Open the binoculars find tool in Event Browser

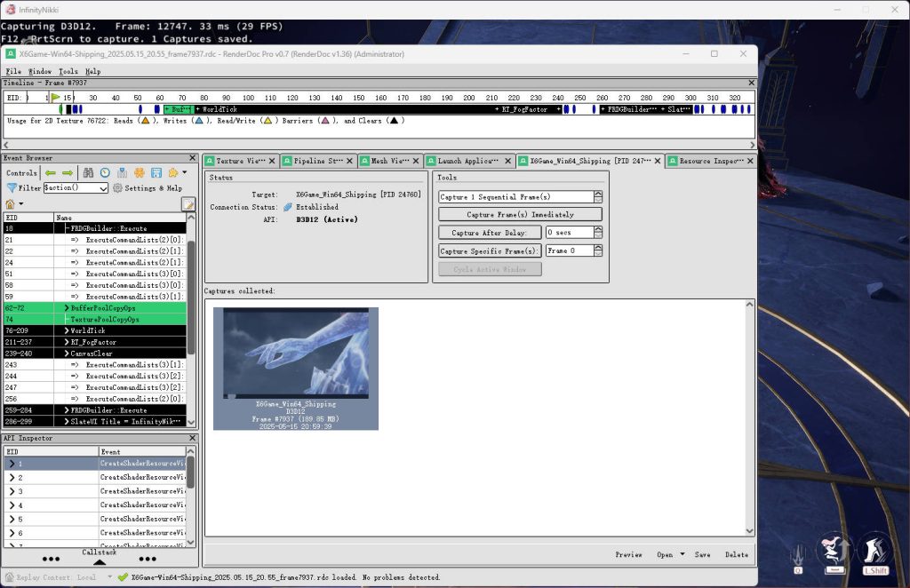pyautogui.click(x=88, y=173)
